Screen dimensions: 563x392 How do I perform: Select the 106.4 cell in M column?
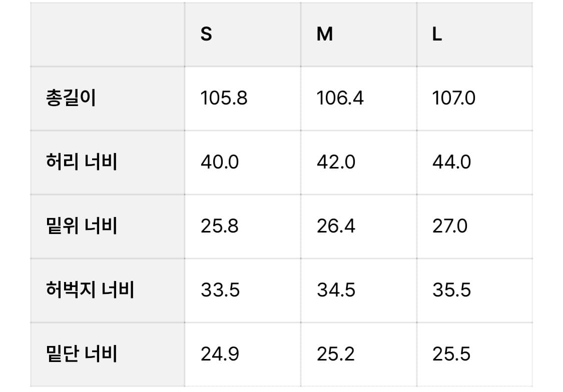tap(340, 98)
